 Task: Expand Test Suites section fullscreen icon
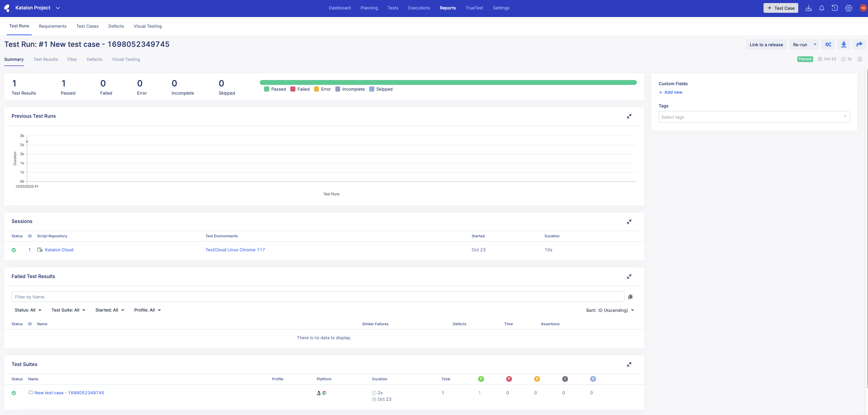(630, 365)
